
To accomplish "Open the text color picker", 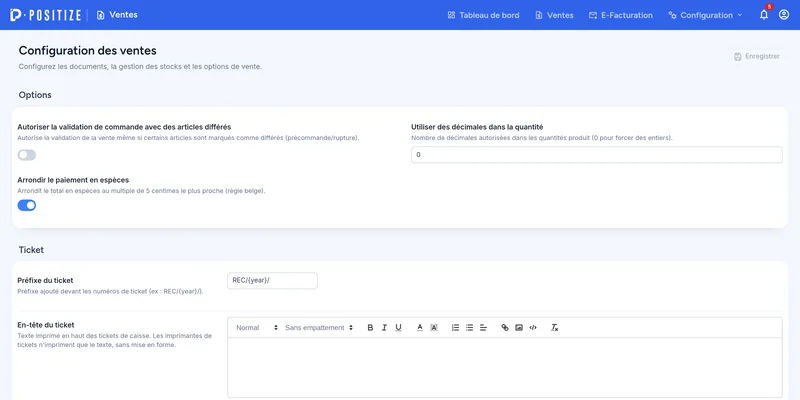I will point(420,328).
